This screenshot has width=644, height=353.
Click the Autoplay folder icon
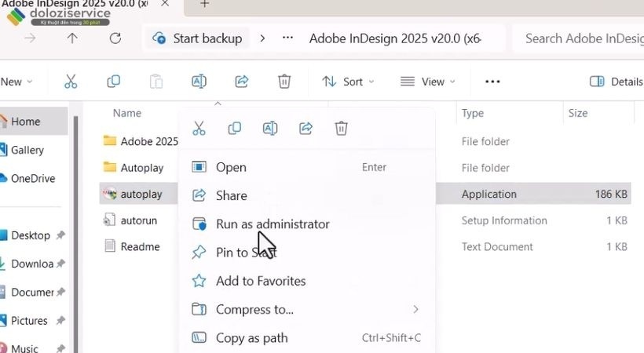tap(109, 167)
